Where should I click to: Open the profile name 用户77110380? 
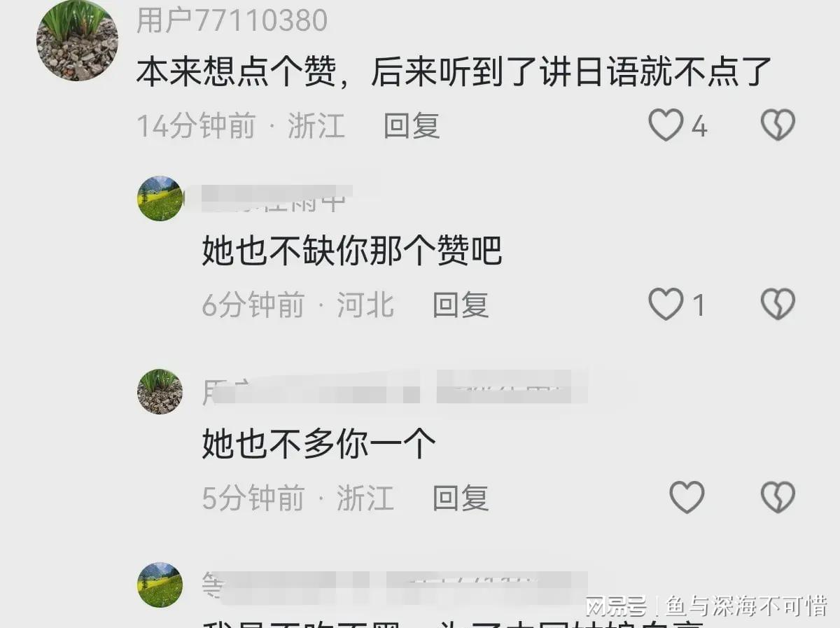pos(232,20)
